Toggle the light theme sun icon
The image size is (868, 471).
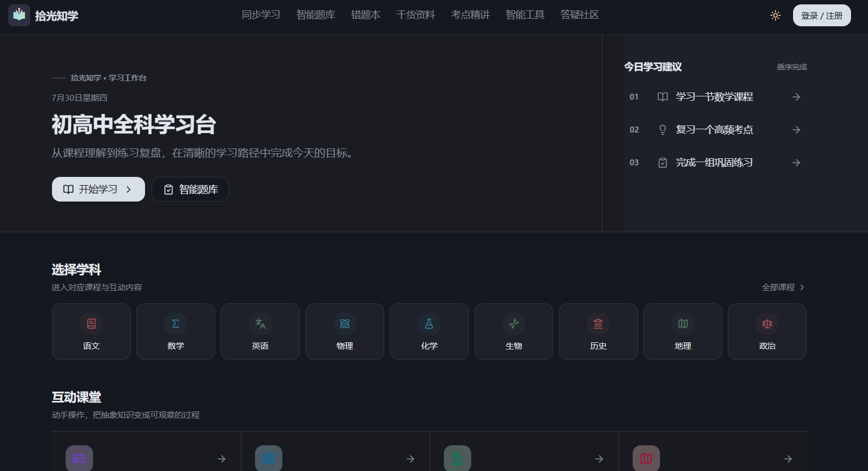pos(776,15)
